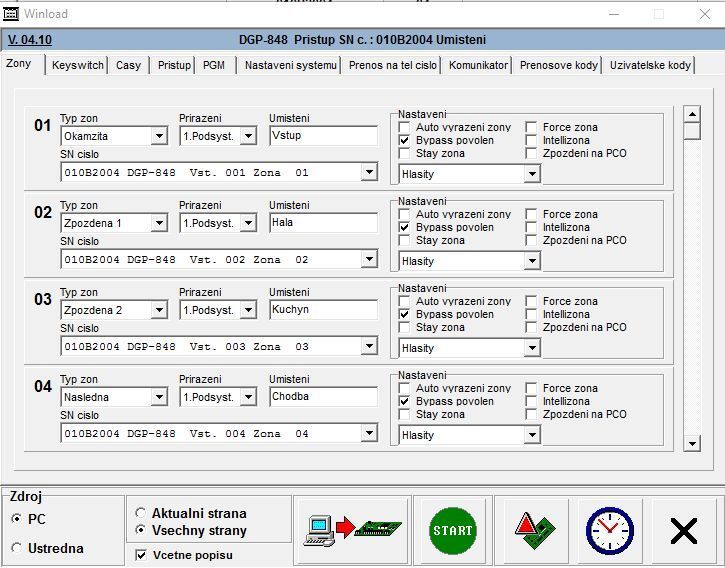Click the V. 04.10 version link
Viewport: 725px width, 568px height.
30,40
